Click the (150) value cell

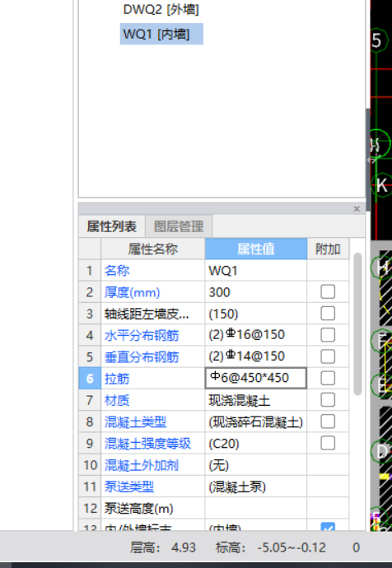pos(256,314)
